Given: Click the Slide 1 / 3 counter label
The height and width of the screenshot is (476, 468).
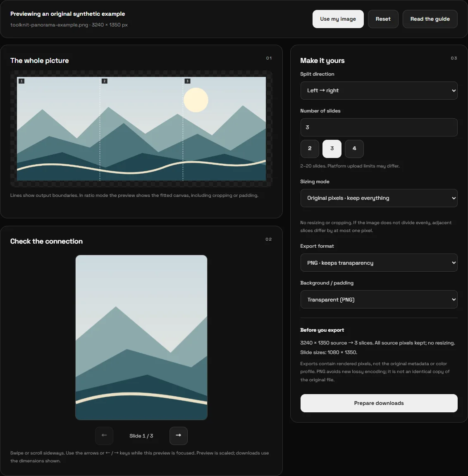Looking at the screenshot, I should (x=141, y=436).
